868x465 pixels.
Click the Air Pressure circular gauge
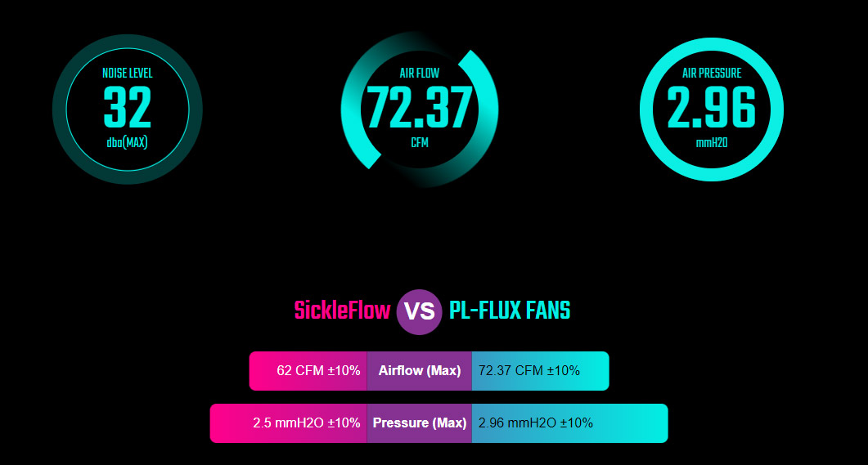712,110
